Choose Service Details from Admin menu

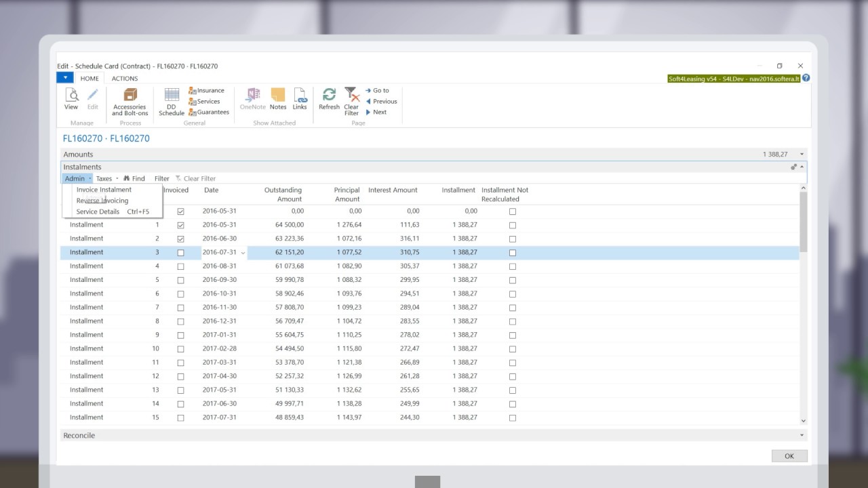pyautogui.click(x=113, y=211)
